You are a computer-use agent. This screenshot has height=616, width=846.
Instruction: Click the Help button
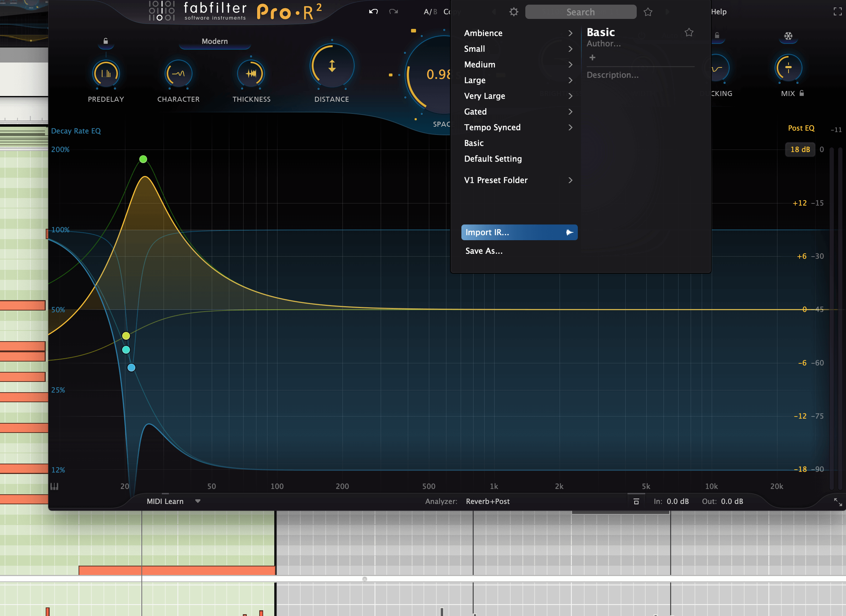(x=719, y=11)
